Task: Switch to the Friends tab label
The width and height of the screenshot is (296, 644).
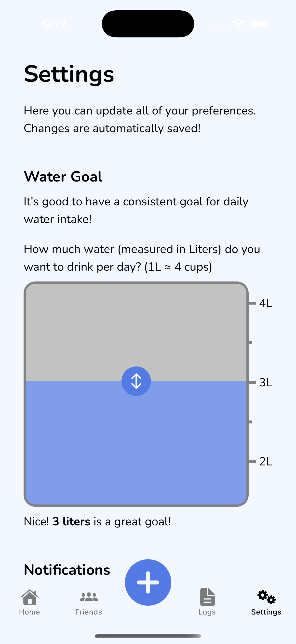Action: (x=89, y=612)
